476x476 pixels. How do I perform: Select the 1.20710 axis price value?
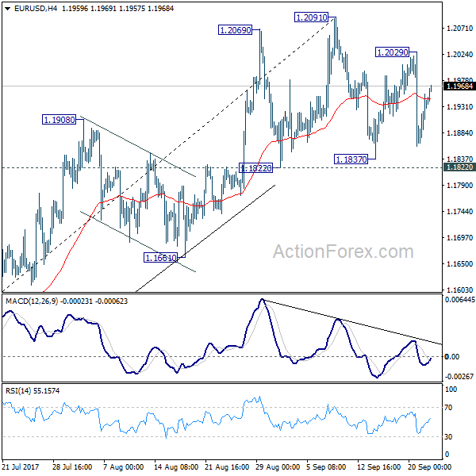coord(459,29)
